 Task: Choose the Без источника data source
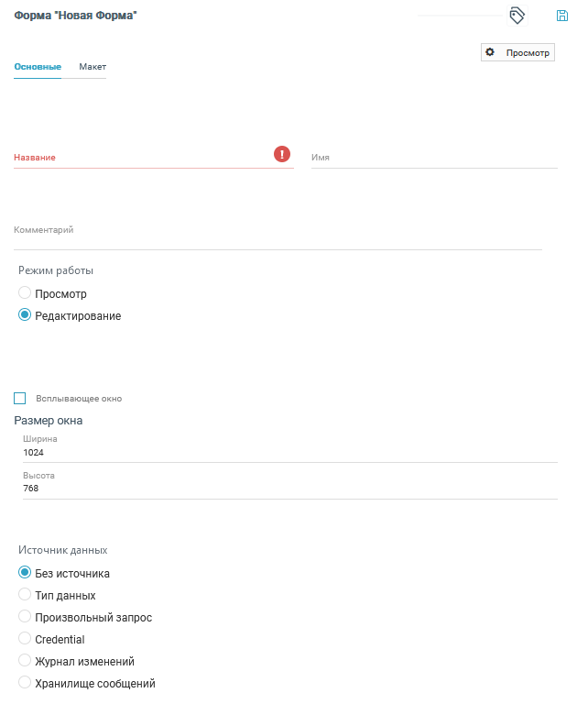tap(25, 573)
